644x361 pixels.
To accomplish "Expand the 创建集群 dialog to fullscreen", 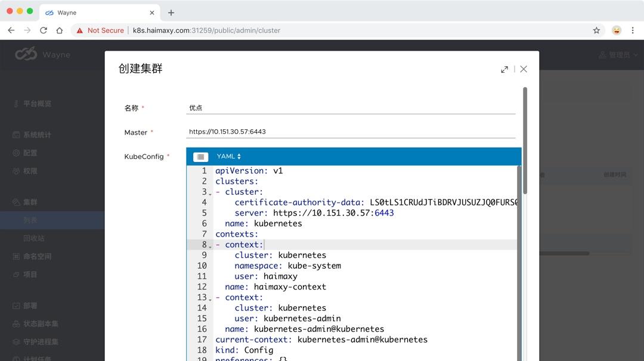I will 504,69.
